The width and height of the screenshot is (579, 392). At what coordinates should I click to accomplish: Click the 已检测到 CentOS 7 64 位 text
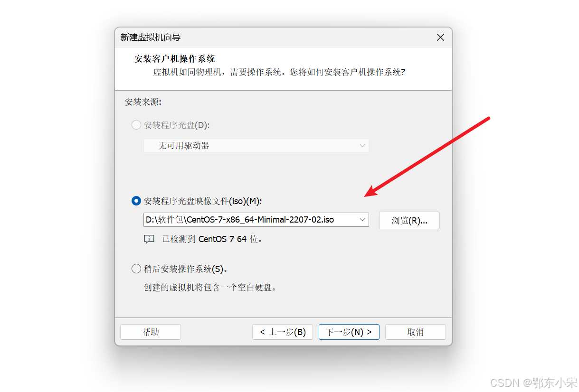(x=212, y=239)
